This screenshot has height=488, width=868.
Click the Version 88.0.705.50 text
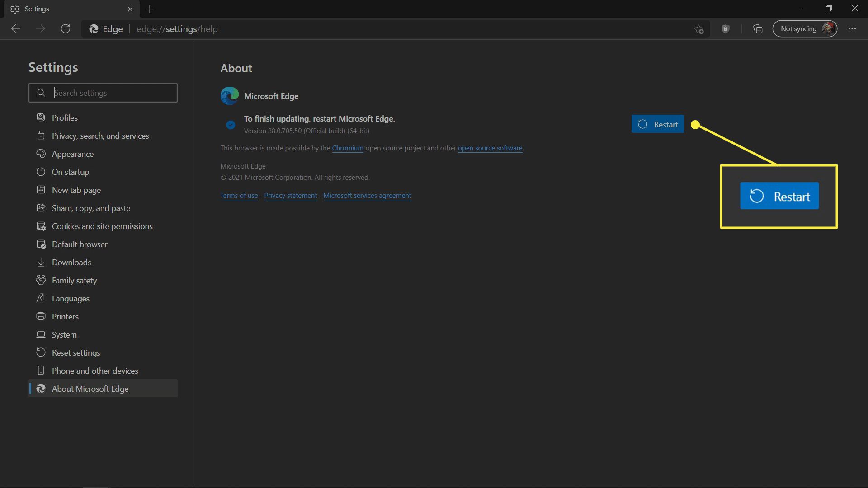pos(307,131)
